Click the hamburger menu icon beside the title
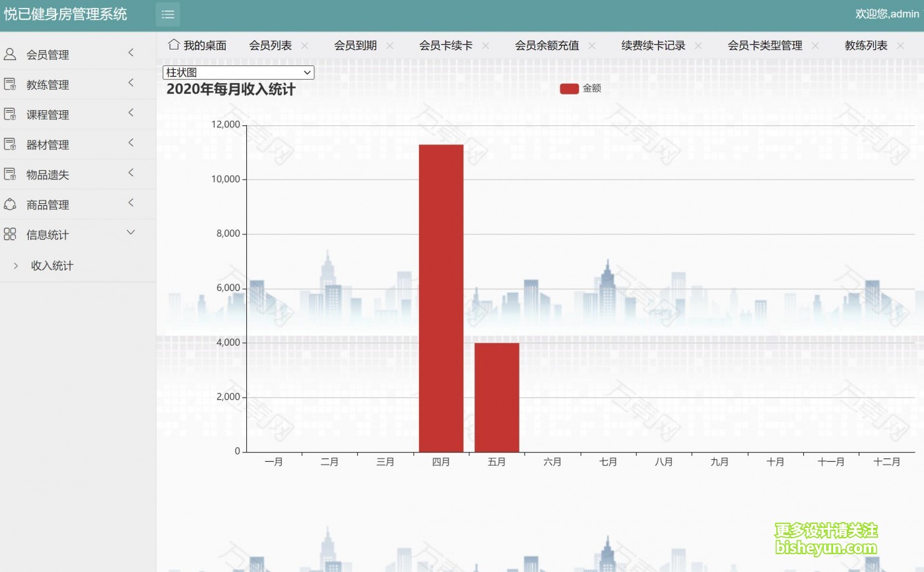 (168, 14)
